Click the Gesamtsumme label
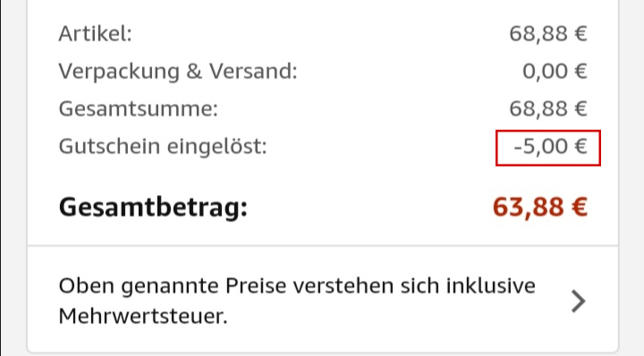Image resolution: width=644 pixels, height=356 pixels. [x=138, y=109]
